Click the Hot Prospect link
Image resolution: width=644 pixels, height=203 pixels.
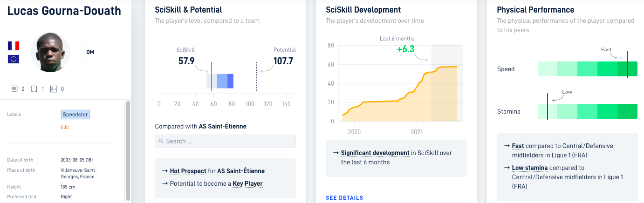click(x=188, y=171)
